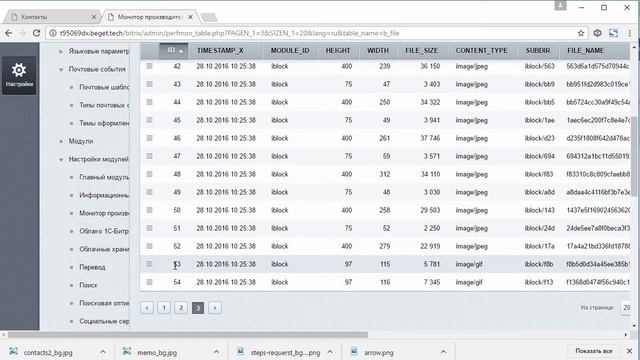Expand Языковые параметры tree node
Image resolution: width=640 pixels, height=360 pixels.
(61, 51)
